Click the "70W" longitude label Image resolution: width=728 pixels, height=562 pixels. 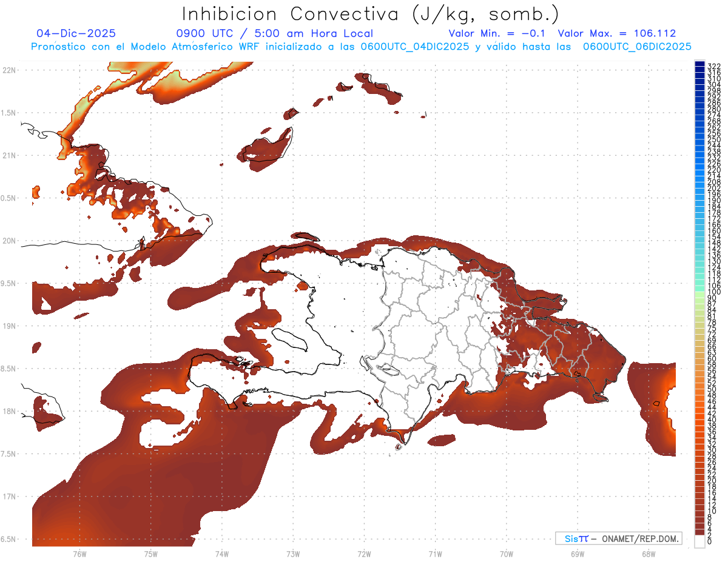point(507,553)
